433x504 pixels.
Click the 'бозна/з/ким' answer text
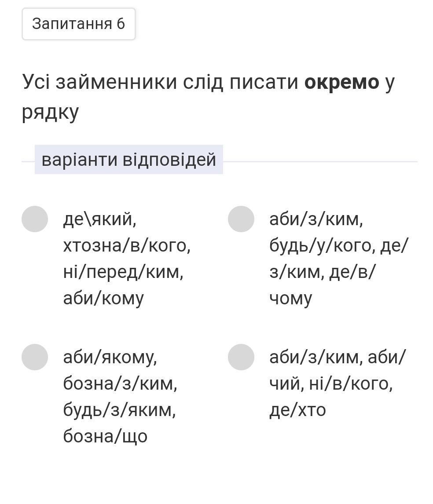(x=120, y=383)
